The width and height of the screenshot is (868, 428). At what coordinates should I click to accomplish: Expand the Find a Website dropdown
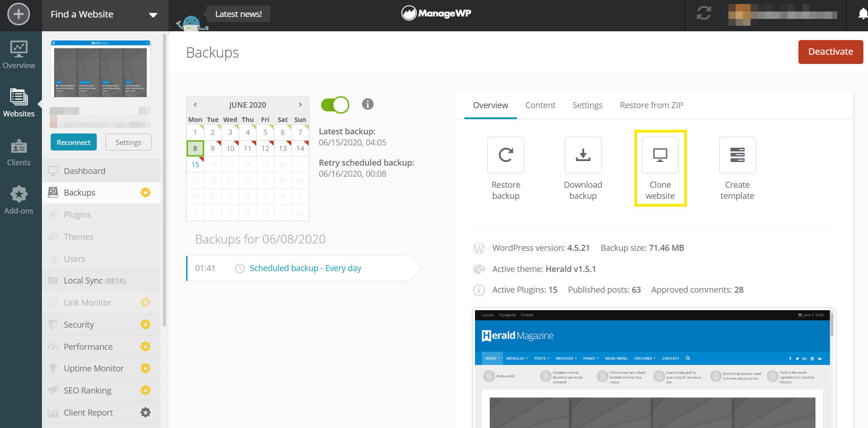coord(153,14)
